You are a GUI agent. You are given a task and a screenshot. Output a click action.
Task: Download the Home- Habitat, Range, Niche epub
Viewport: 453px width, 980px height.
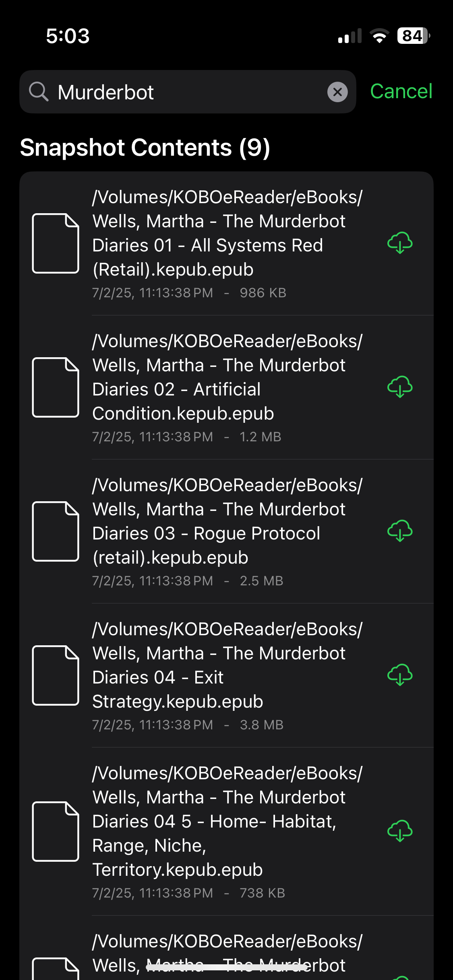click(399, 831)
